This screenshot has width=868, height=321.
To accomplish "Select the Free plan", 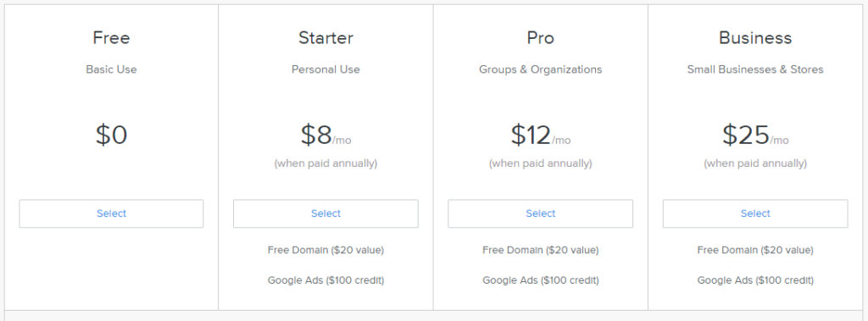I will point(111,213).
